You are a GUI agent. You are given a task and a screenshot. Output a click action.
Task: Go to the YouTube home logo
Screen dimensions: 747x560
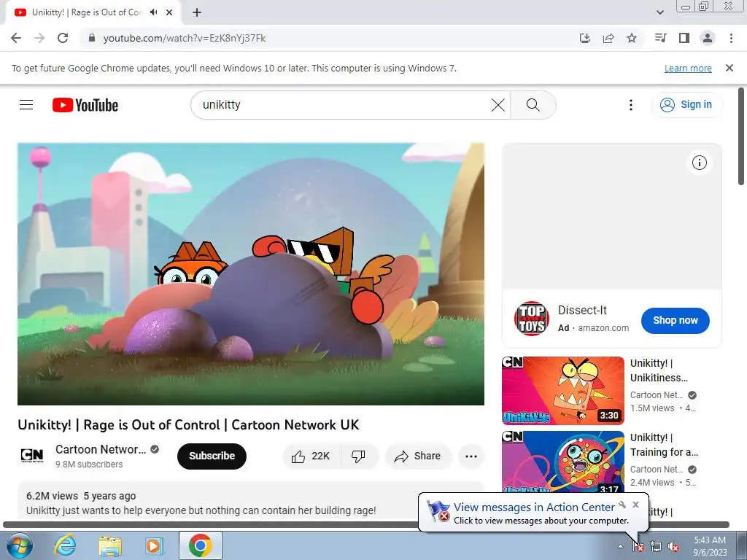tap(85, 105)
